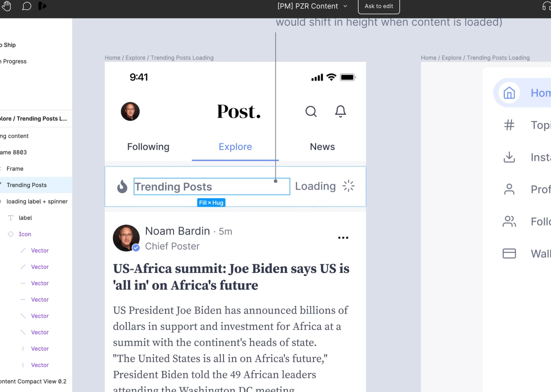The width and height of the screenshot is (551, 392).
Task: Click the hashtag Topics icon
Action: [509, 125]
